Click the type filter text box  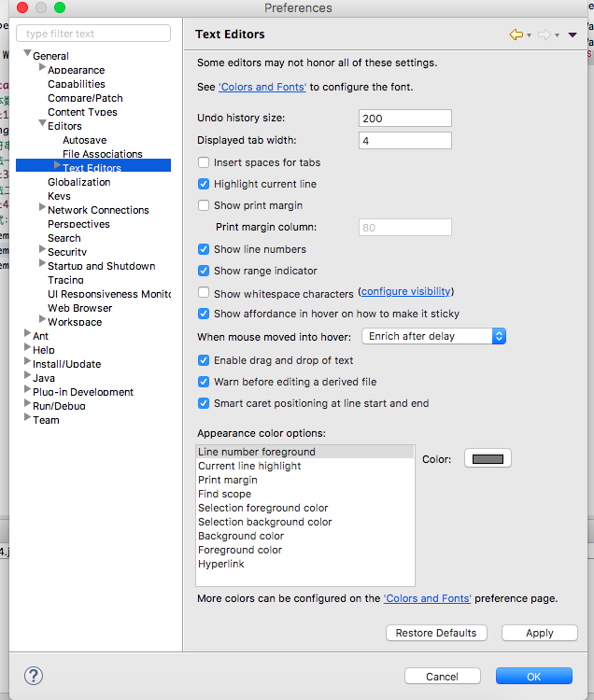(93, 34)
